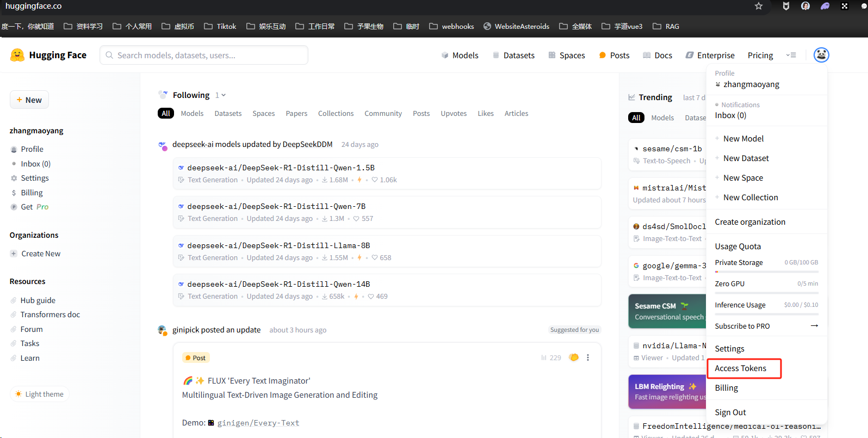Select the Upvotes feed filter tab
Image resolution: width=868 pixels, height=438 pixels.
[454, 113]
